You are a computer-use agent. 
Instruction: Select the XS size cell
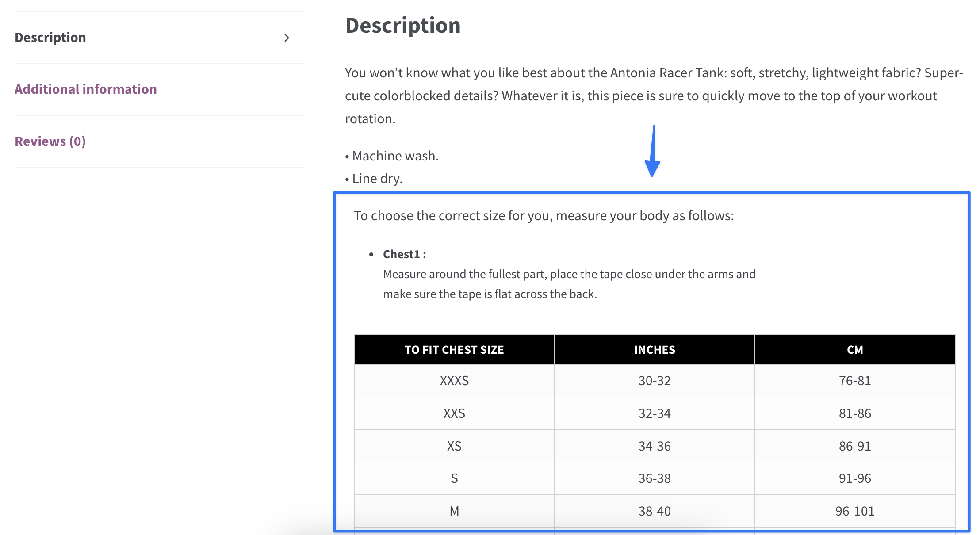click(454, 446)
